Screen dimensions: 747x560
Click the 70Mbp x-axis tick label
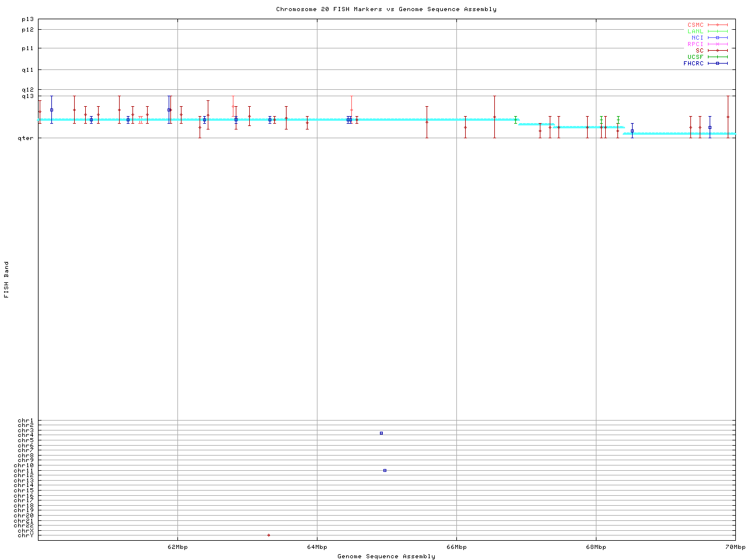click(735, 547)
